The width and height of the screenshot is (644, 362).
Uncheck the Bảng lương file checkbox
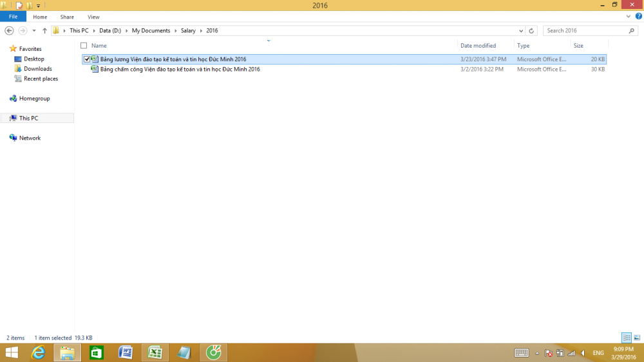87,59
